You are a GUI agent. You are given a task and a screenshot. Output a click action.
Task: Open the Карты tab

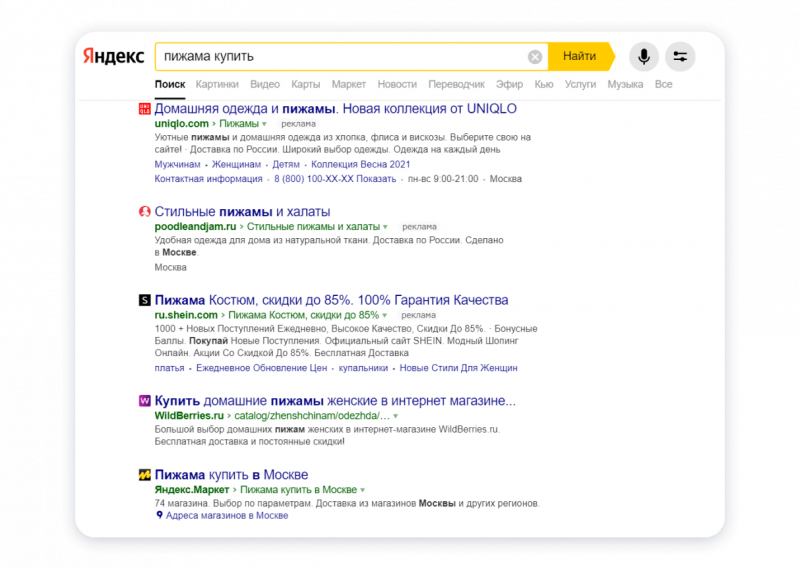(306, 84)
